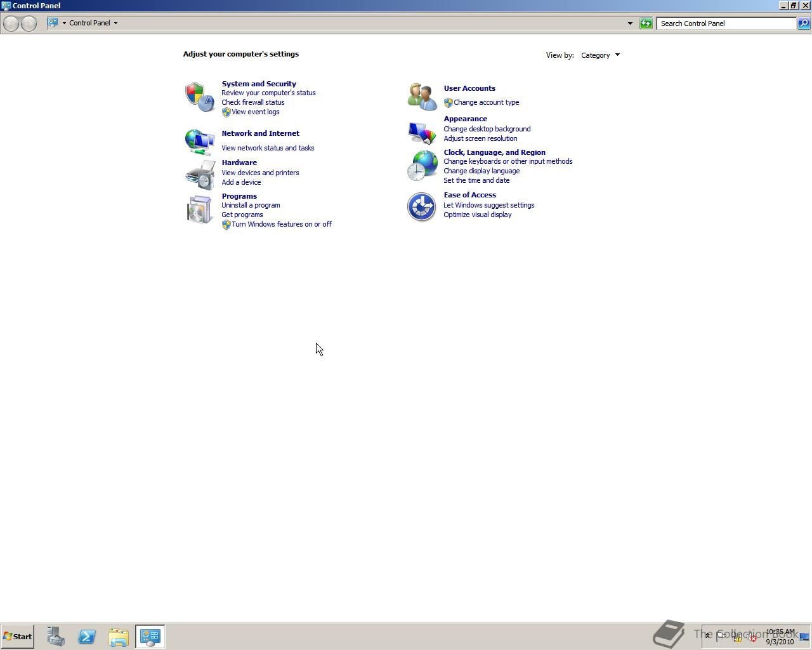Click Get programs link
This screenshot has height=650, width=812.
click(x=242, y=215)
